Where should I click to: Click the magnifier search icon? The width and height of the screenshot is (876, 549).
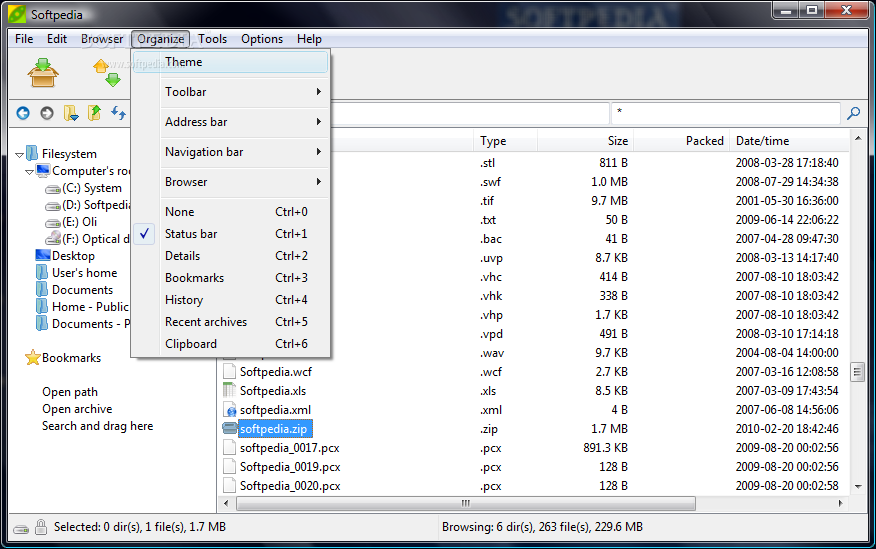(x=853, y=113)
